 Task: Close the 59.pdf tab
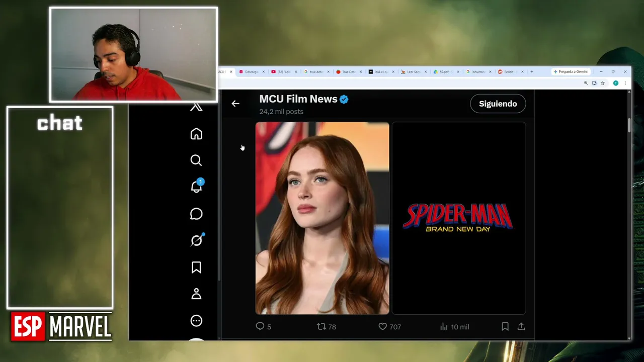458,72
